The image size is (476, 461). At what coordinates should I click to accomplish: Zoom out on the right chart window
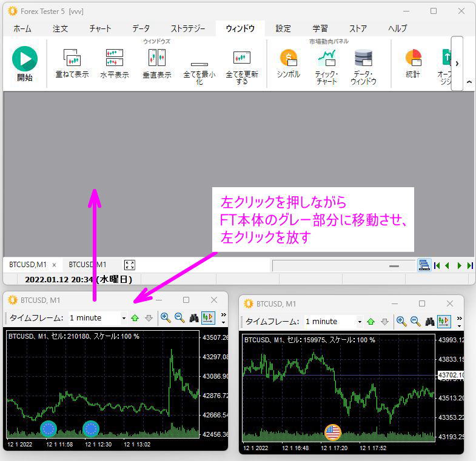click(415, 322)
